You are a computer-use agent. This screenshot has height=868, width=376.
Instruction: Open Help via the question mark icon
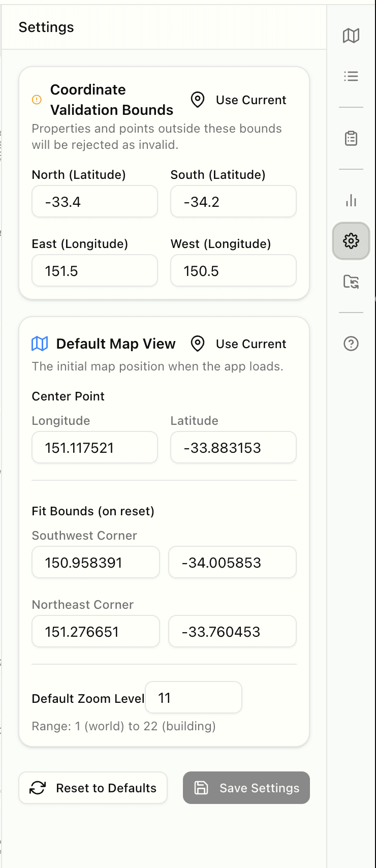coord(351,344)
